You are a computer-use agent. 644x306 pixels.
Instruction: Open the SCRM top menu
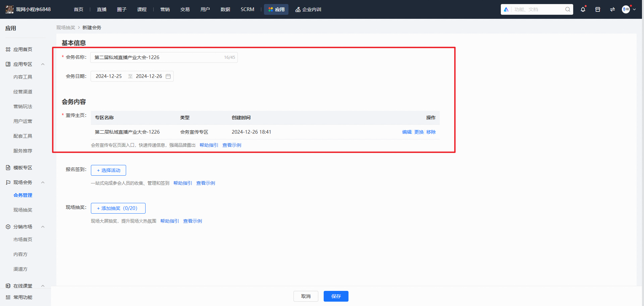[x=248, y=9]
